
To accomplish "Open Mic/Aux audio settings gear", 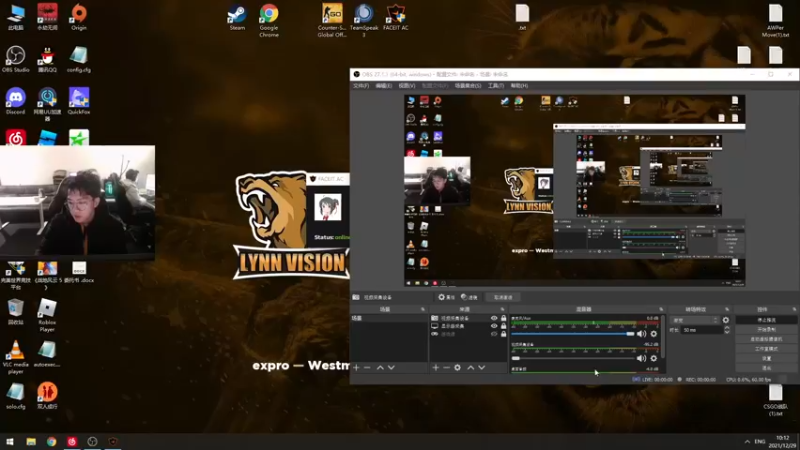I will (x=654, y=334).
